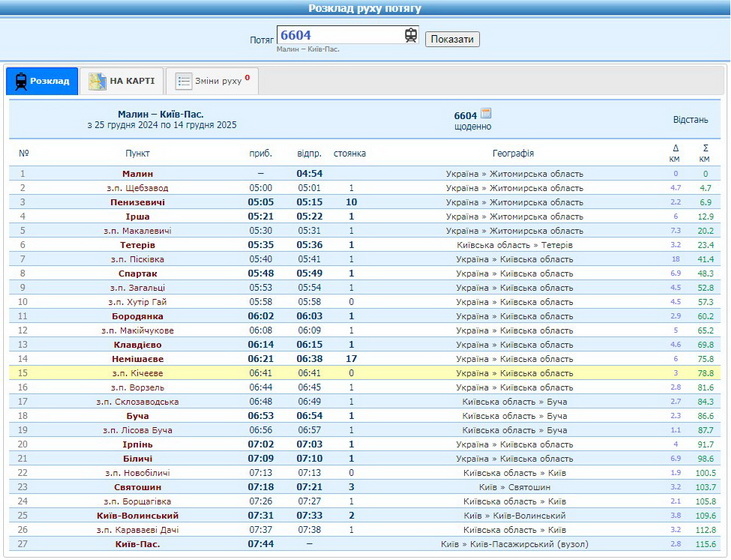Open the Зміни руху tab
The image size is (731, 560).
(x=212, y=81)
